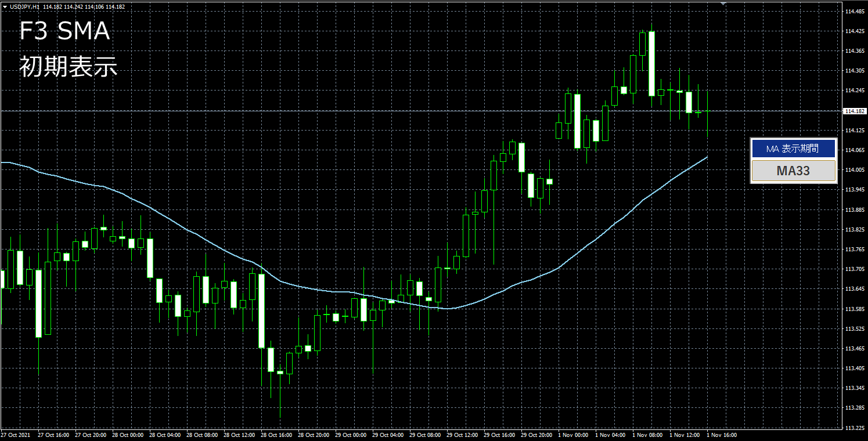Click the MA33 period button
The image size is (868, 441).
(793, 171)
